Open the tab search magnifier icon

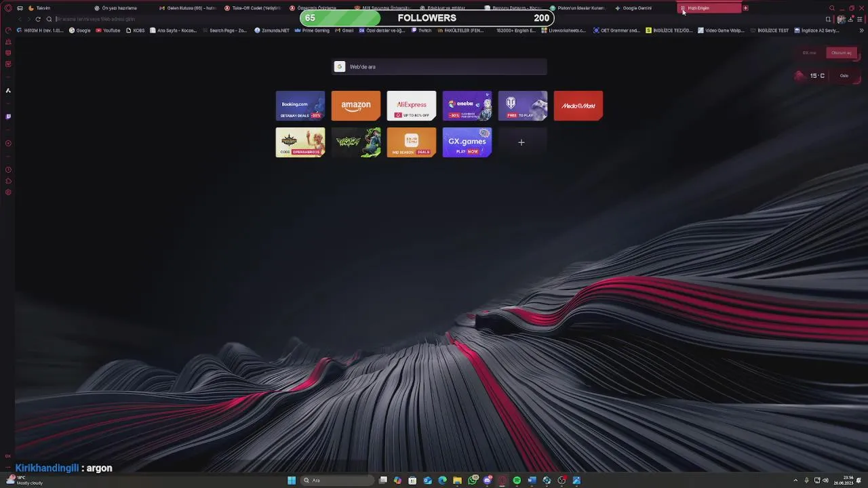[832, 8]
